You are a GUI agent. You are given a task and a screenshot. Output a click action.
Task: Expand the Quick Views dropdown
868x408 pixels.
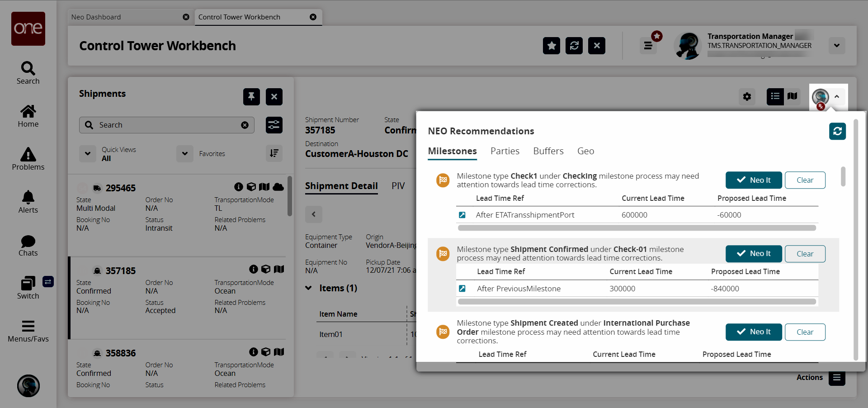point(88,154)
